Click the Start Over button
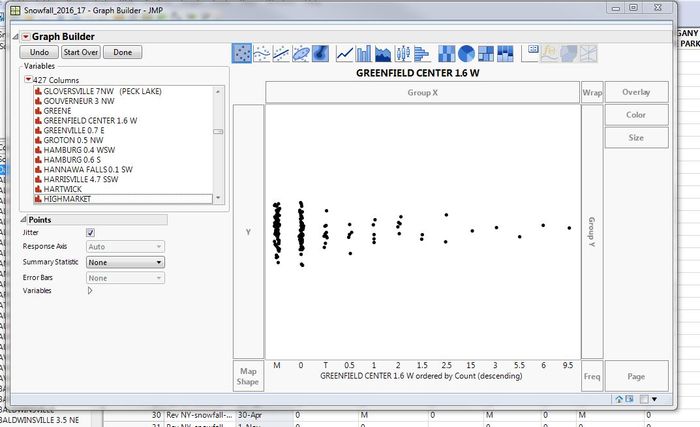 pos(81,52)
